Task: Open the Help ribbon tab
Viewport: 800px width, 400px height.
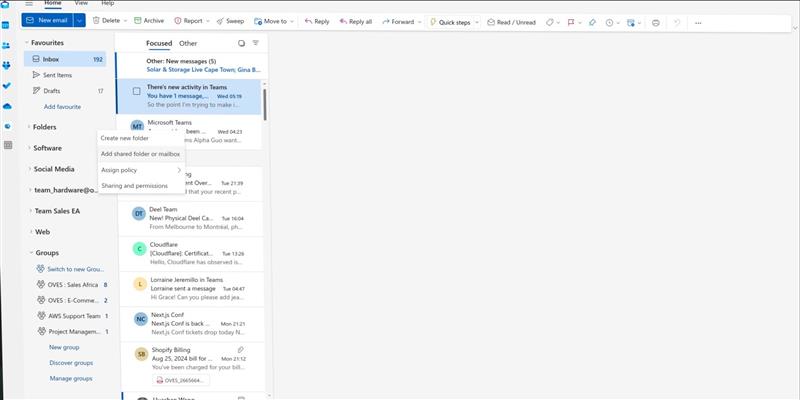Action: [x=108, y=3]
